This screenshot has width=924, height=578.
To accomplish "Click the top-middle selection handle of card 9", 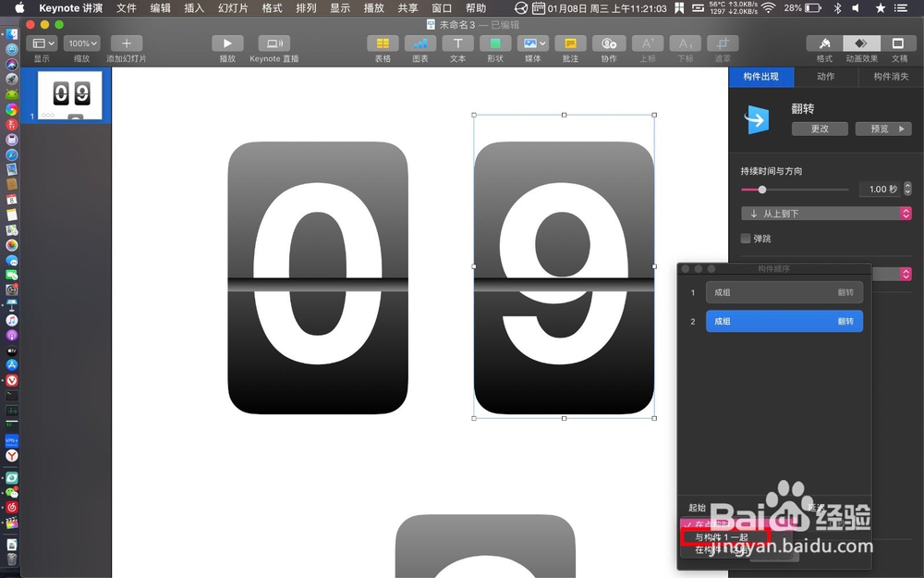I will 564,115.
